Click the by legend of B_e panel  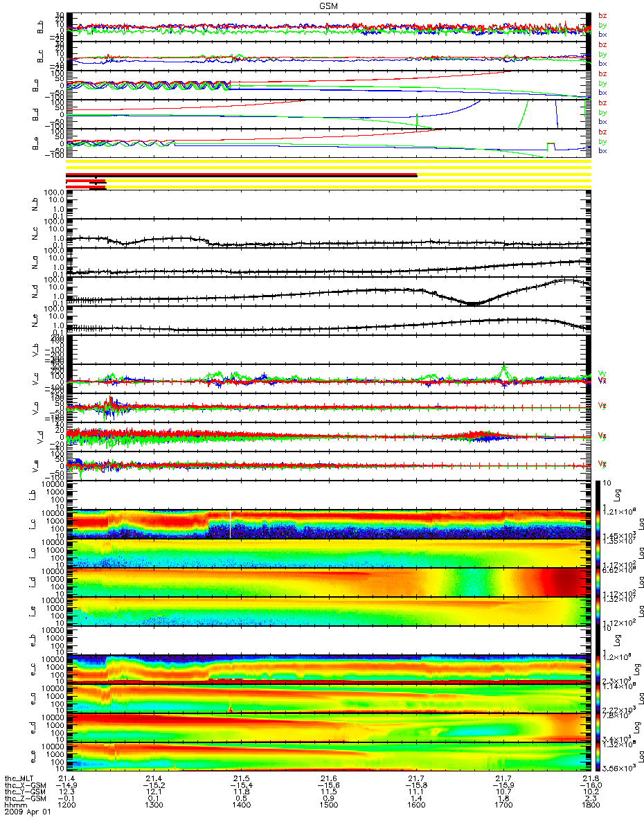(x=602, y=141)
